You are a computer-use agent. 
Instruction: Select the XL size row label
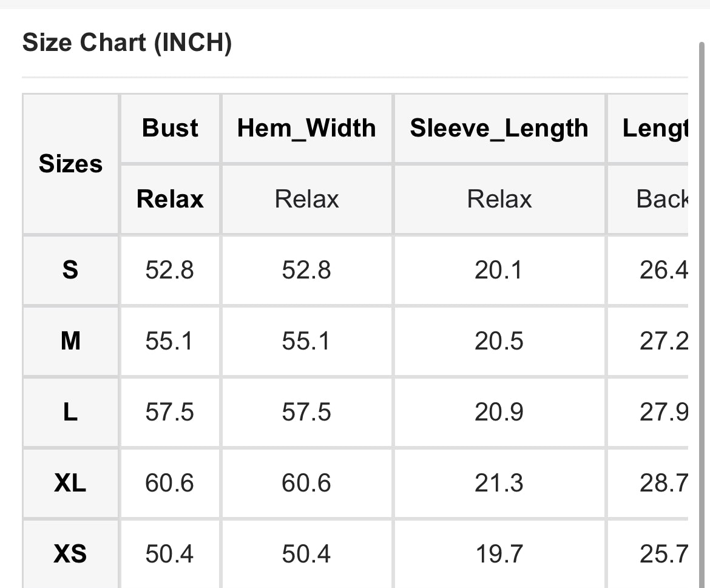point(70,483)
